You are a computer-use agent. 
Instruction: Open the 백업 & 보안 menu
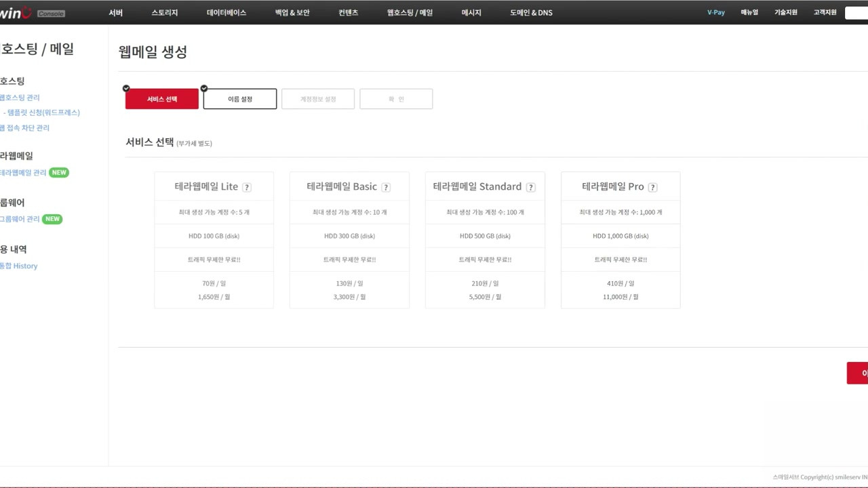(292, 13)
